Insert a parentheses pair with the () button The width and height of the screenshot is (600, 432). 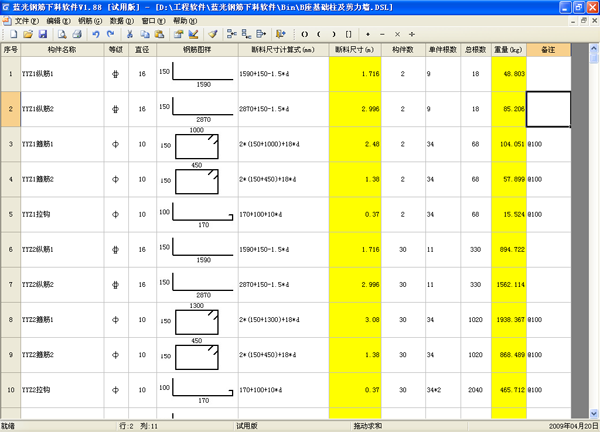[x=305, y=34]
